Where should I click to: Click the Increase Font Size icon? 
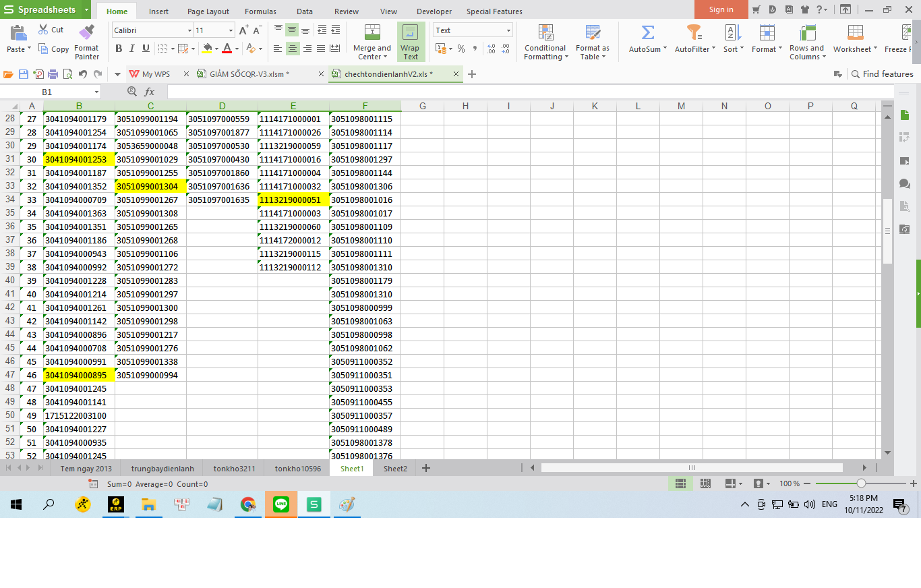tap(243, 30)
